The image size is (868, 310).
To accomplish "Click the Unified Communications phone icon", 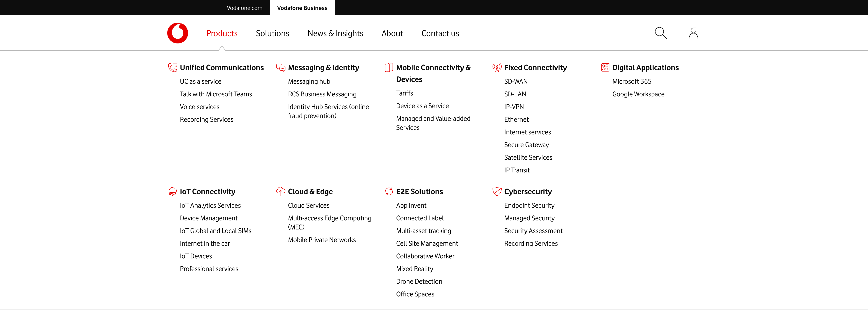I will (x=172, y=67).
